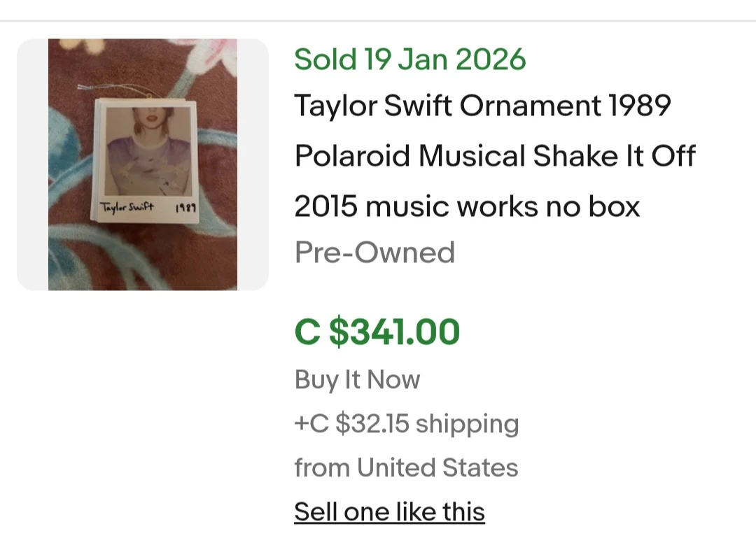This screenshot has height=554, width=756.
Task: Open the Taylor Swift Ornament 1989 title link
Action: 483,106
